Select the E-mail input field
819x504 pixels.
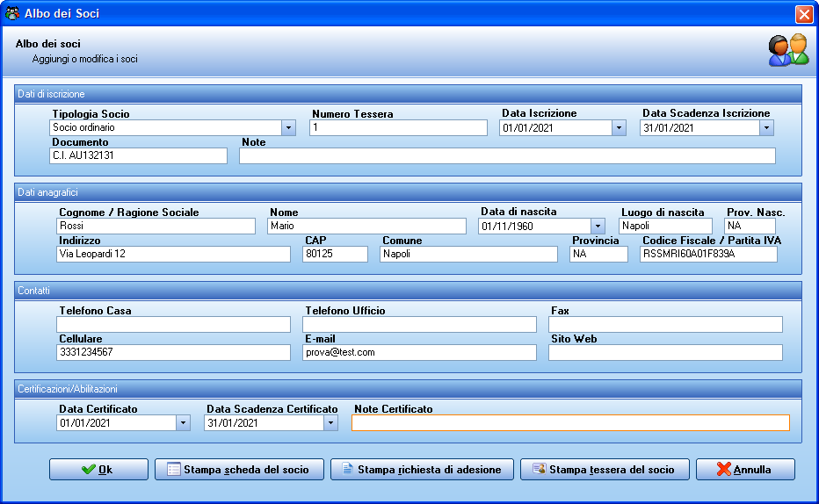(x=419, y=352)
